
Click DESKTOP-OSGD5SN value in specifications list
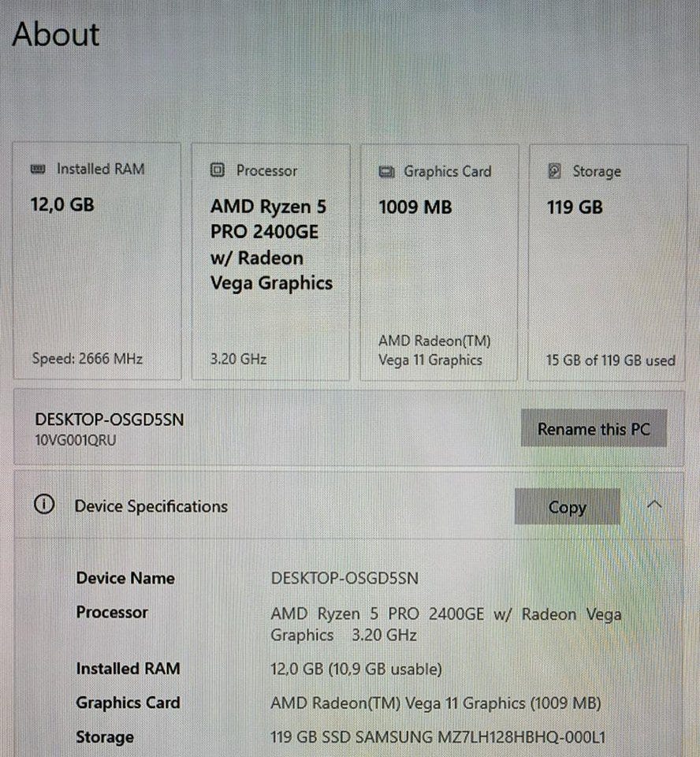[x=344, y=578]
